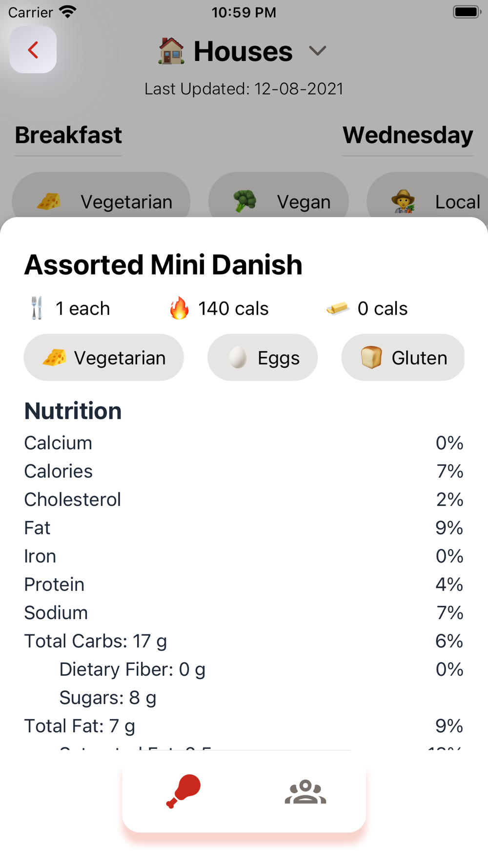Viewport: 488px width, 868px height.
Task: Tap the butter fat calories icon
Action: coord(337,309)
